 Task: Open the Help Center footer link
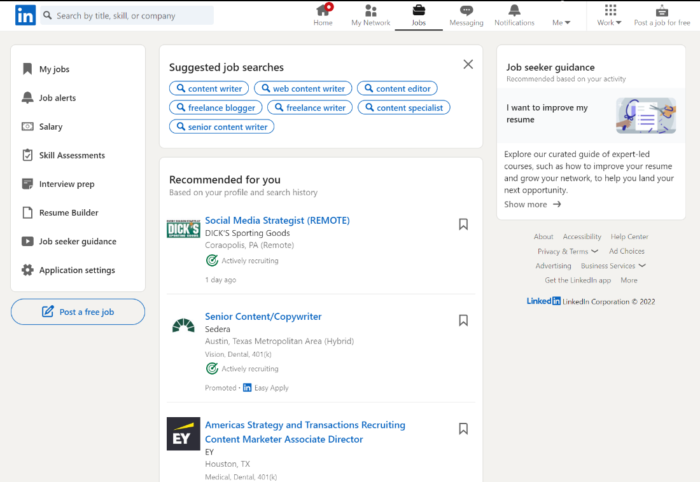(629, 237)
